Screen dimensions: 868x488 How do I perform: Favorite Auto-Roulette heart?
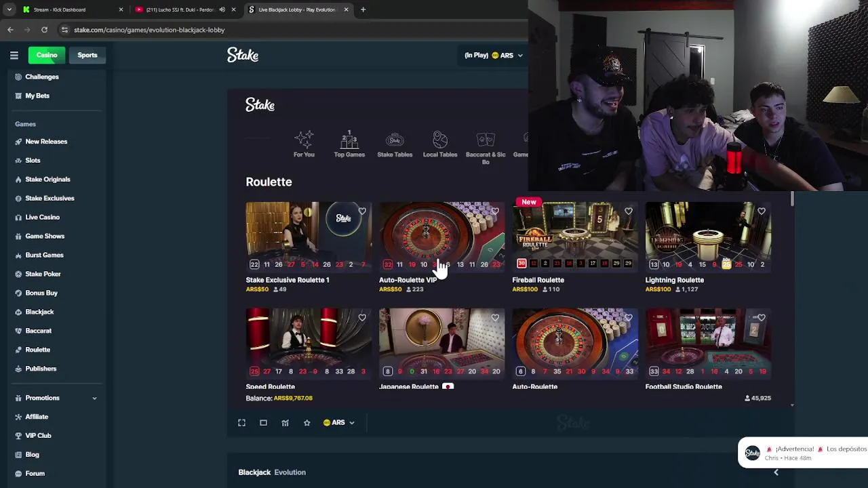628,318
